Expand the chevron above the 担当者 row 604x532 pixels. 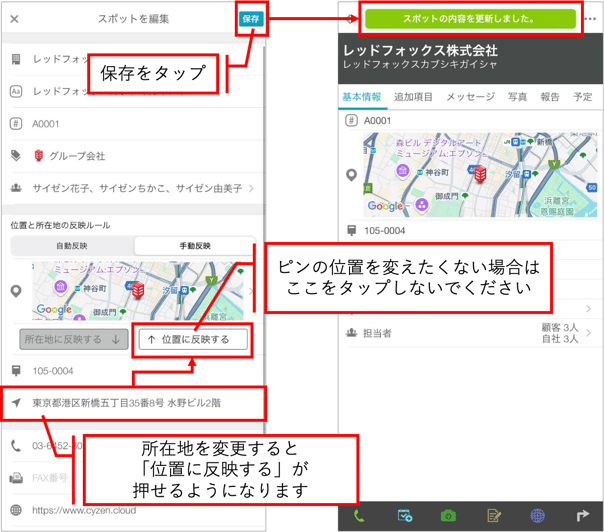tap(589, 309)
